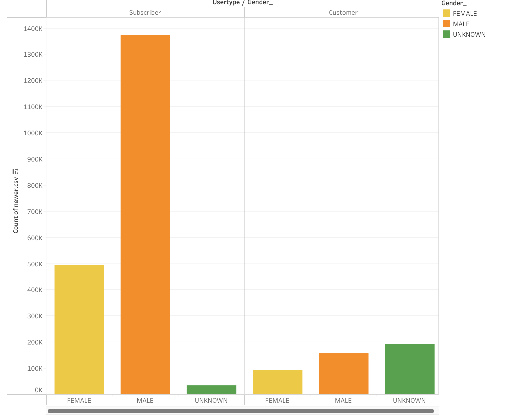
Task: Select the Subscriber column header
Action: tap(145, 13)
